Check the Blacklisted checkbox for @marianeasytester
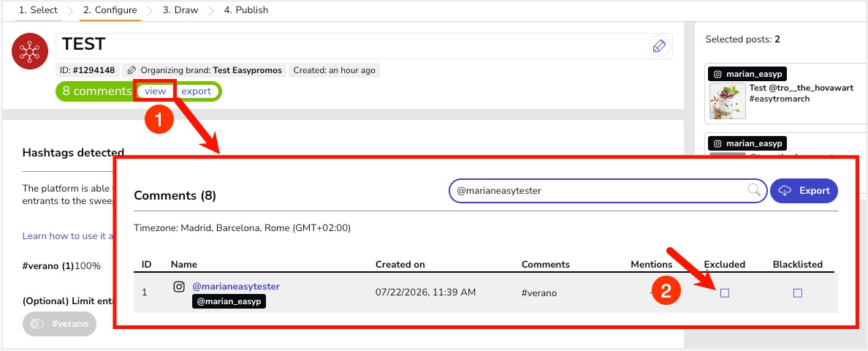868x351 pixels. click(798, 293)
